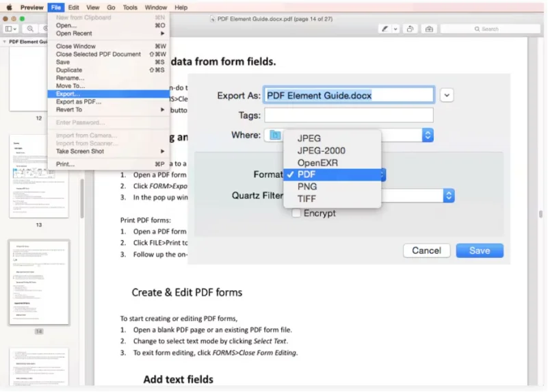Viewport: 548px width, 392px height.
Task: Select page 14 thumbnail
Action: 39,283
